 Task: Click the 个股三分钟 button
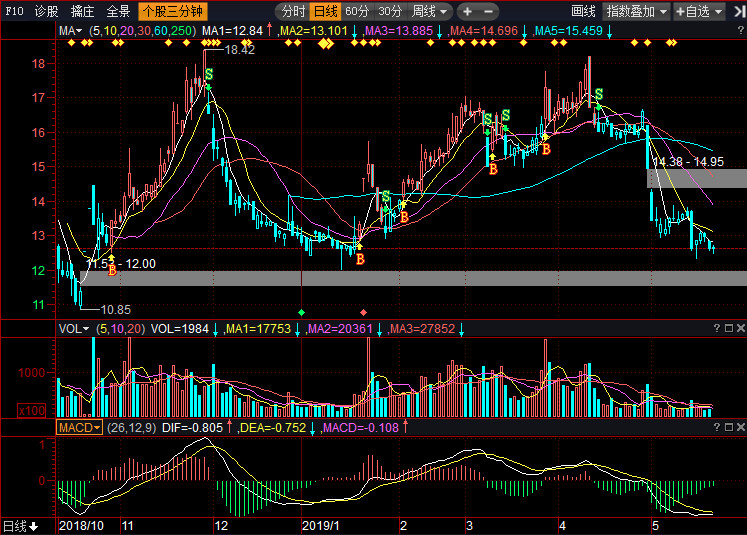(173, 11)
